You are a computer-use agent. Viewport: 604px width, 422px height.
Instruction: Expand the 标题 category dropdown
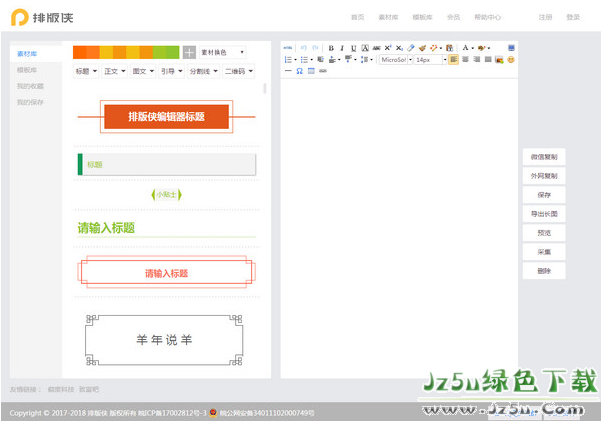[x=86, y=71]
